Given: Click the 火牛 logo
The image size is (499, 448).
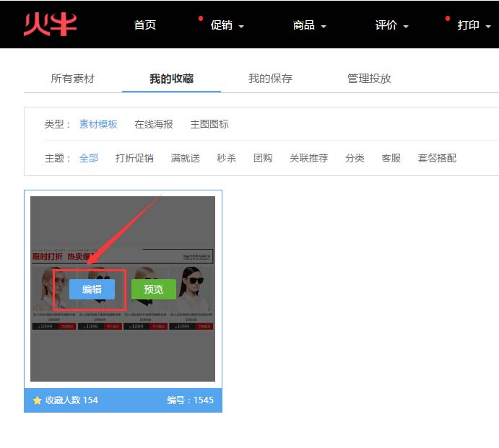Looking at the screenshot, I should tap(51, 25).
